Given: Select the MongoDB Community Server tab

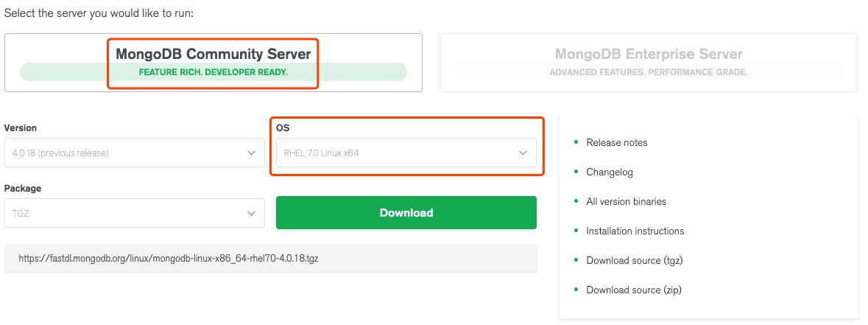Looking at the screenshot, I should tap(213, 63).
